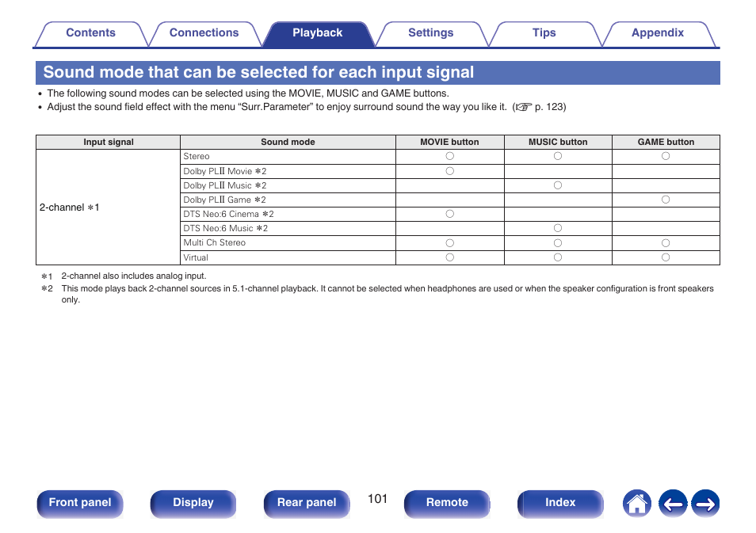Open the Connections tab
The height and width of the screenshot is (533, 756).
tap(204, 33)
